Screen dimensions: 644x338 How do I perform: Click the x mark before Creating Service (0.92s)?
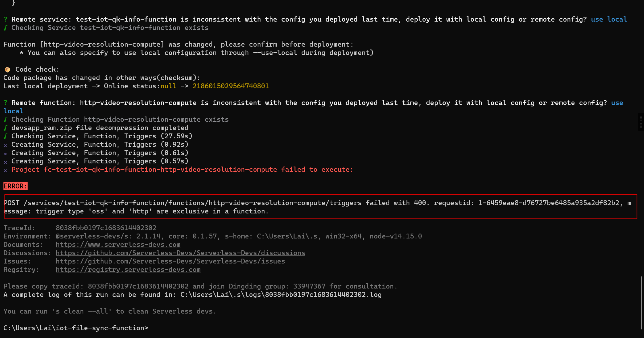pos(5,145)
